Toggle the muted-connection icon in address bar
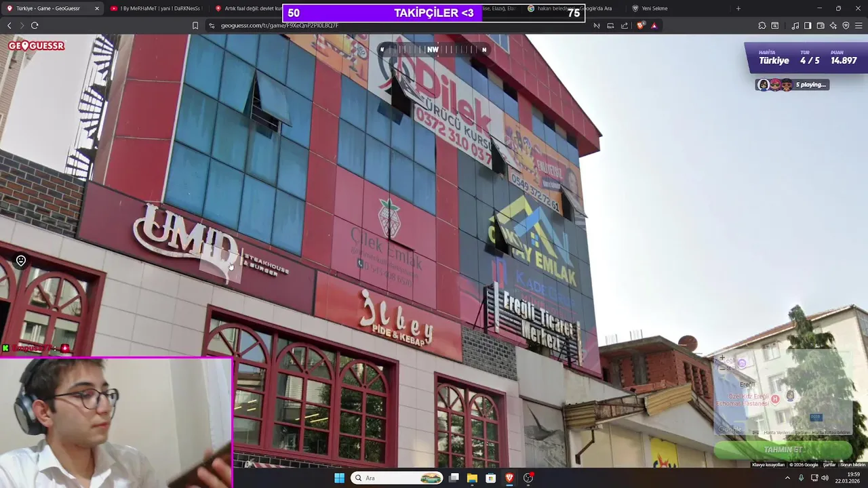Screen dimensions: 868x488 point(597,25)
